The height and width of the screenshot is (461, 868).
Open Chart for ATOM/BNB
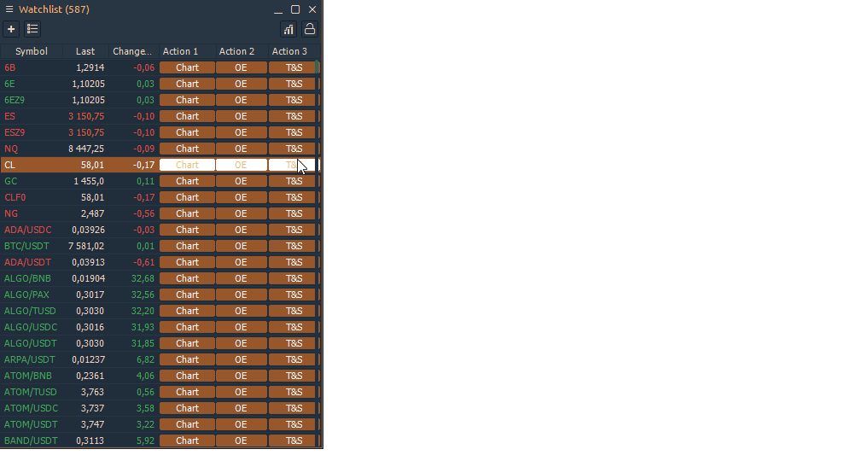187,376
